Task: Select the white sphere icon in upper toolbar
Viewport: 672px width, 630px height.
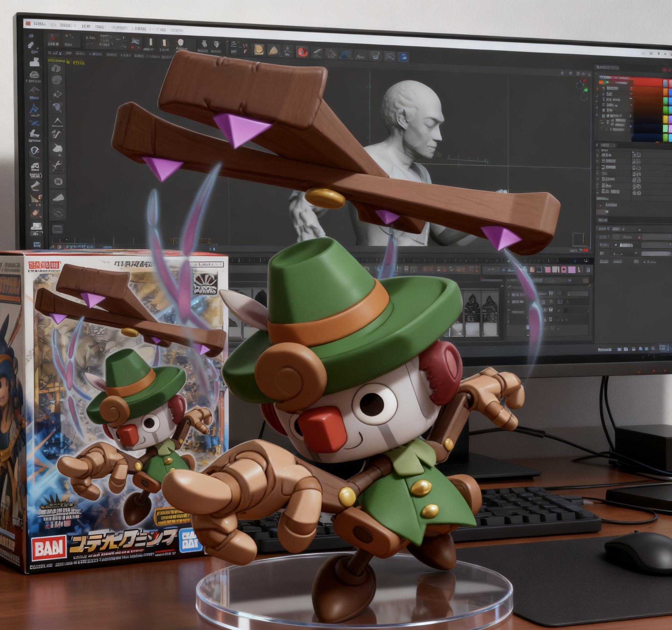Action: (181, 43)
